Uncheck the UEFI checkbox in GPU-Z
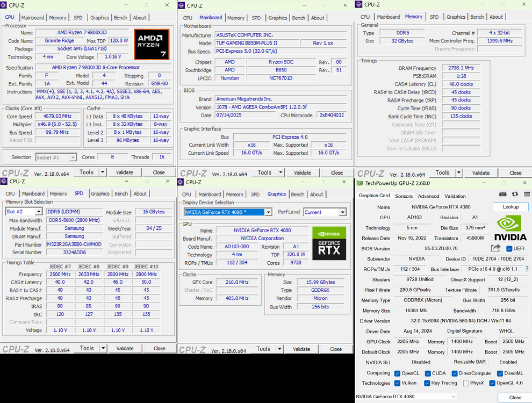 [509, 248]
